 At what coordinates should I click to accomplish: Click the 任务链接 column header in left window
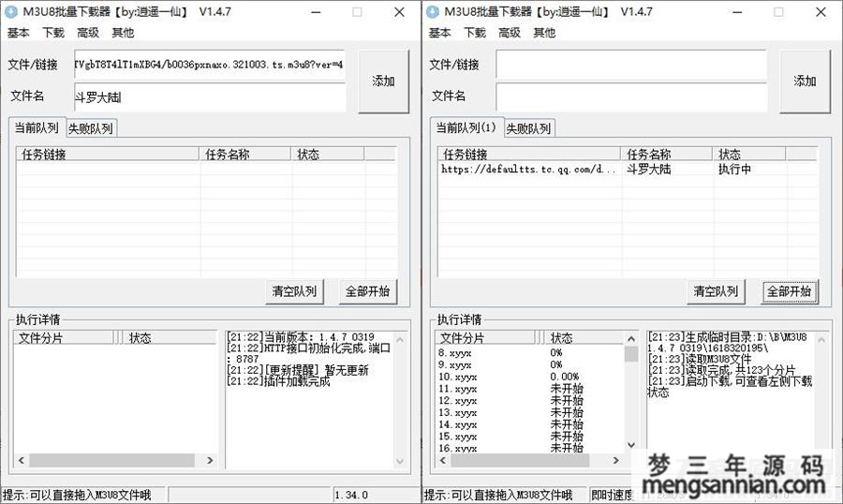108,155
